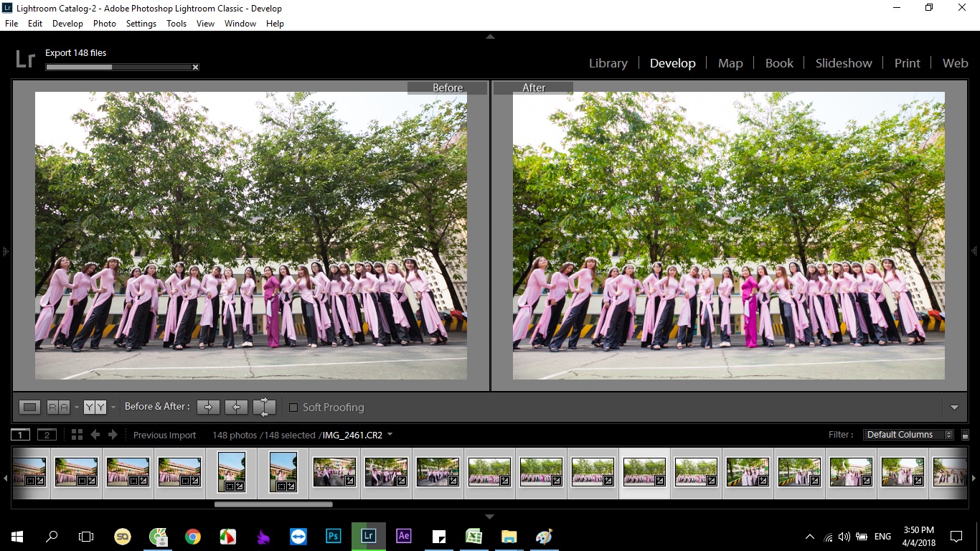Copy After settings to Before
Viewport: 980px width, 551px height.
(x=236, y=407)
